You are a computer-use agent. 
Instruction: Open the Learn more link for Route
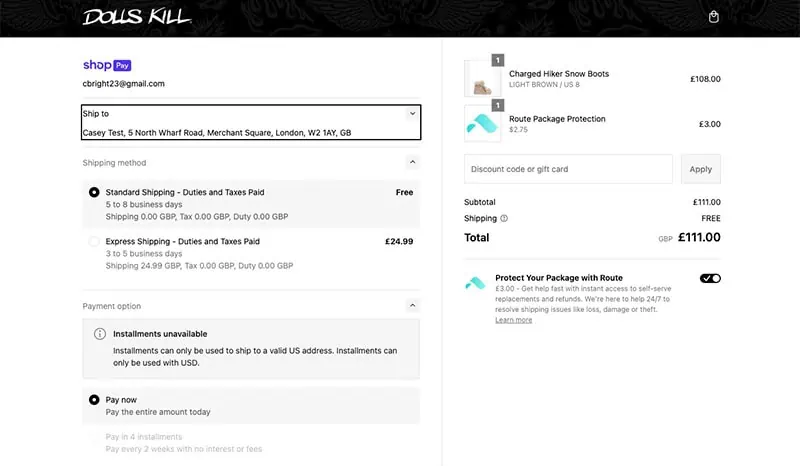tap(513, 320)
